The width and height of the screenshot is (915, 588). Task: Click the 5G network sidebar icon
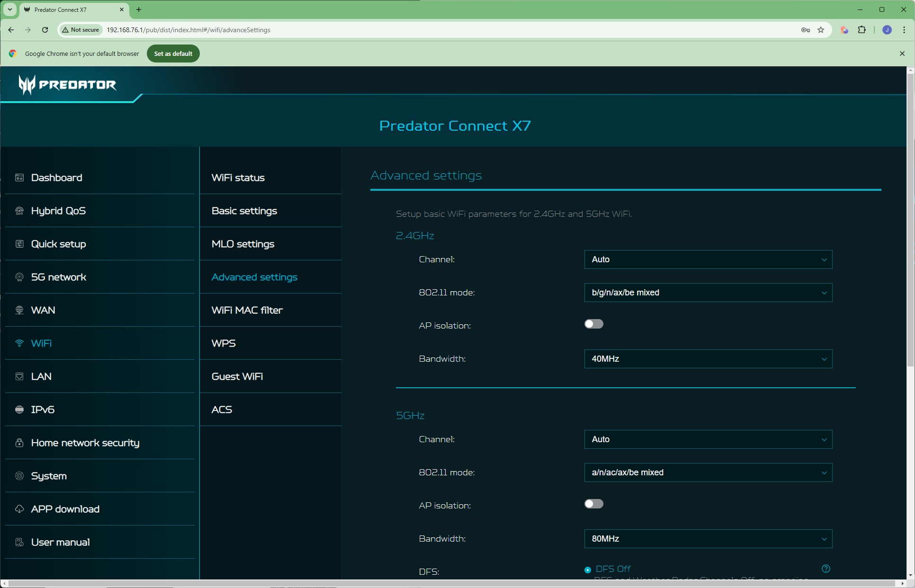[19, 277]
